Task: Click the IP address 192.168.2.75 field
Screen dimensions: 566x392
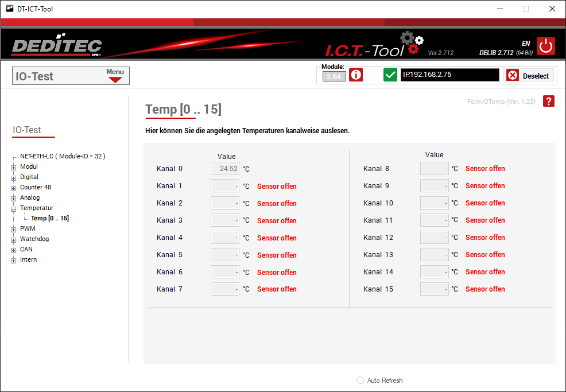Action: click(x=449, y=75)
